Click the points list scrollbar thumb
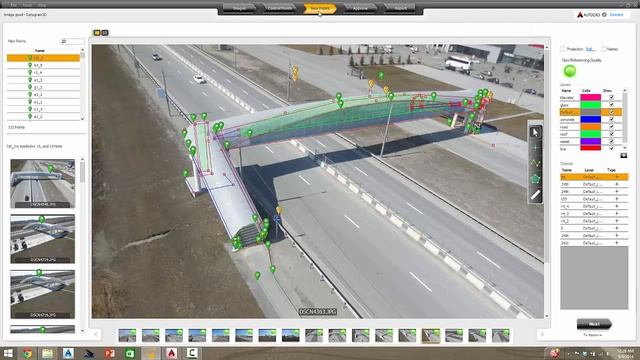This screenshot has width=640, height=360. pos(82,56)
